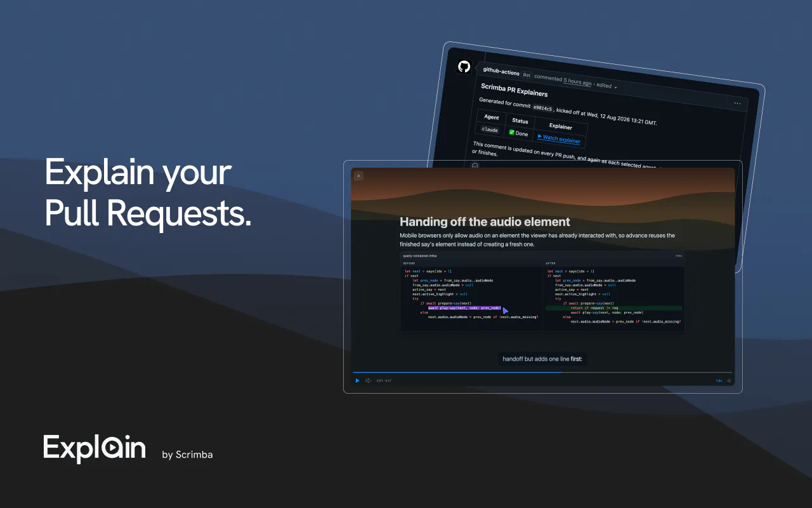
Task: Change the playback speed setting
Action: pyautogui.click(x=719, y=380)
